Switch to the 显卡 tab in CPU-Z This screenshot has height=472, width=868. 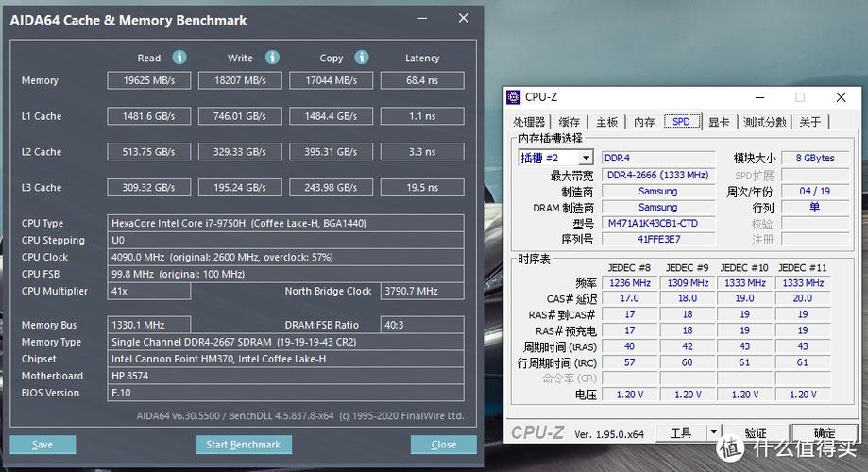coord(719,122)
